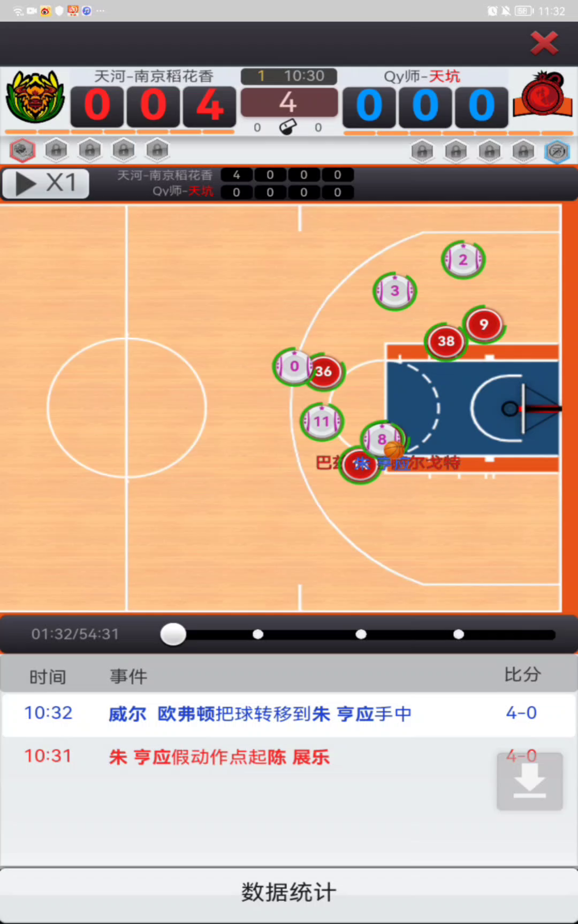Select the 10:32 event log row

pos(289,714)
